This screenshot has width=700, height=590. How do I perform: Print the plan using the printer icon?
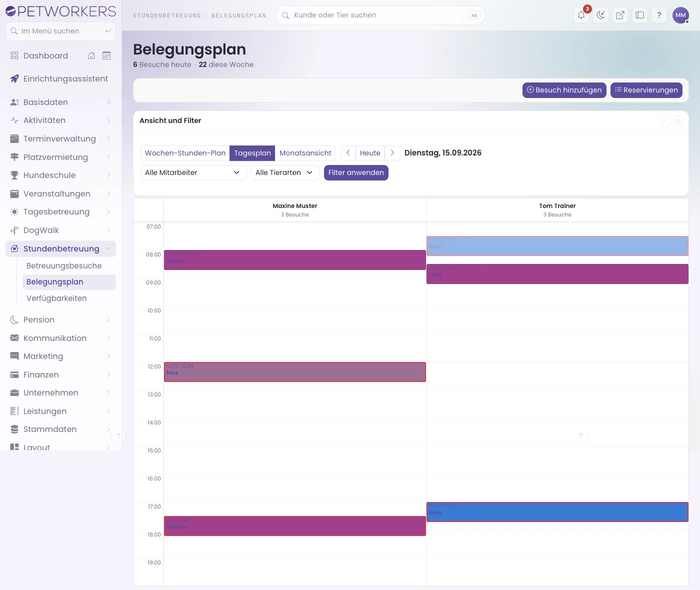[677, 121]
